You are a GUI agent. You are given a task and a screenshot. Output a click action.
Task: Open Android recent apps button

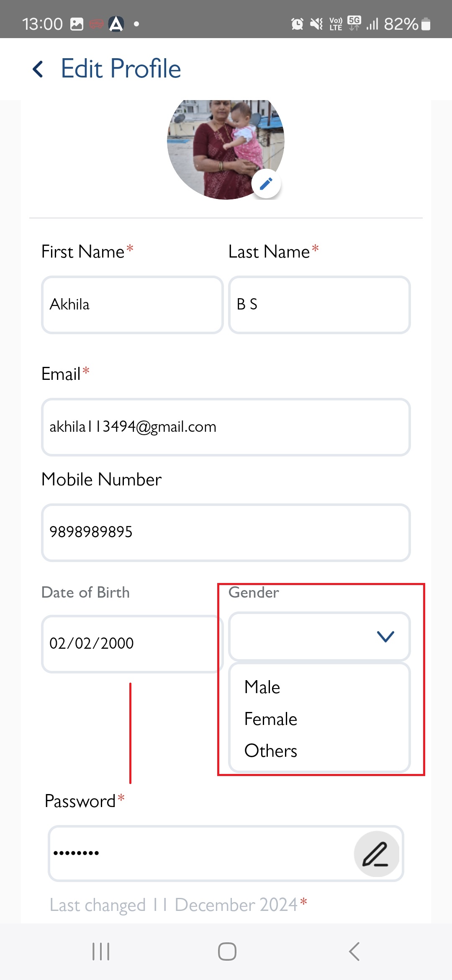101,952
